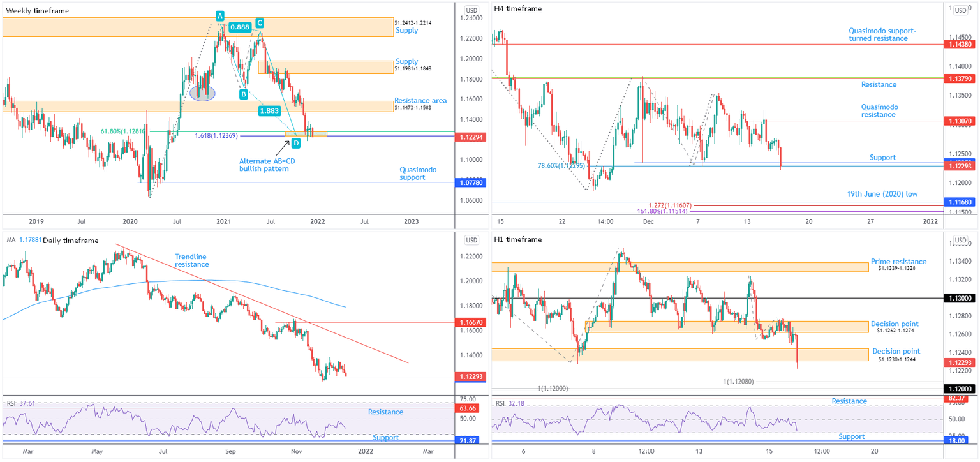This screenshot has height=462, width=980.
Task: Click the grey ellipse highlight on Weekly chart
Action: 203,93
